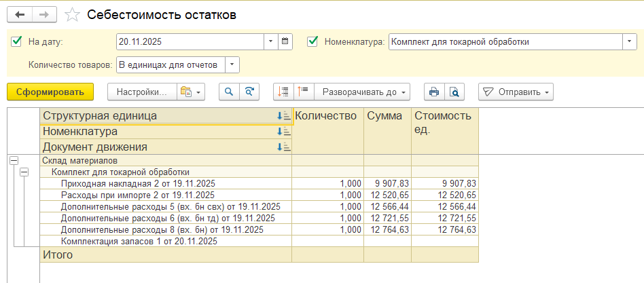This screenshot has width=644, height=283.
Task: Collapse the Склад материалов tree group
Action: coord(13,161)
